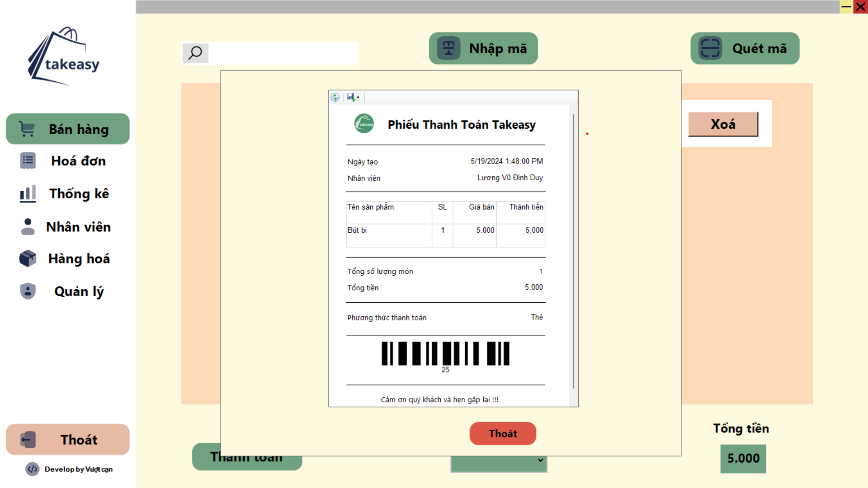
Task: Click the Quét mã scan icon
Action: coord(710,48)
